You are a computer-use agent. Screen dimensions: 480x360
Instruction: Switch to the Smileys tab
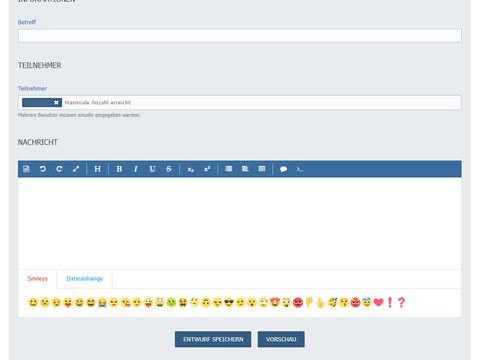click(x=37, y=279)
